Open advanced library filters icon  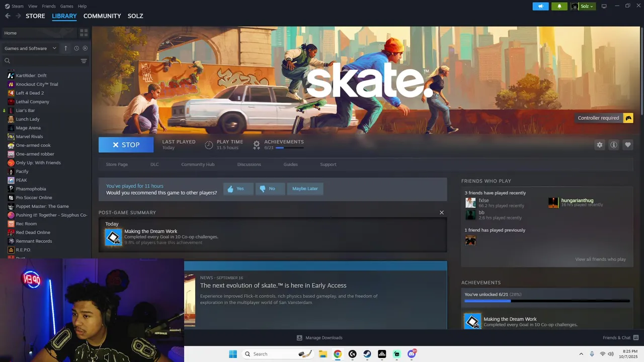pos(84,61)
